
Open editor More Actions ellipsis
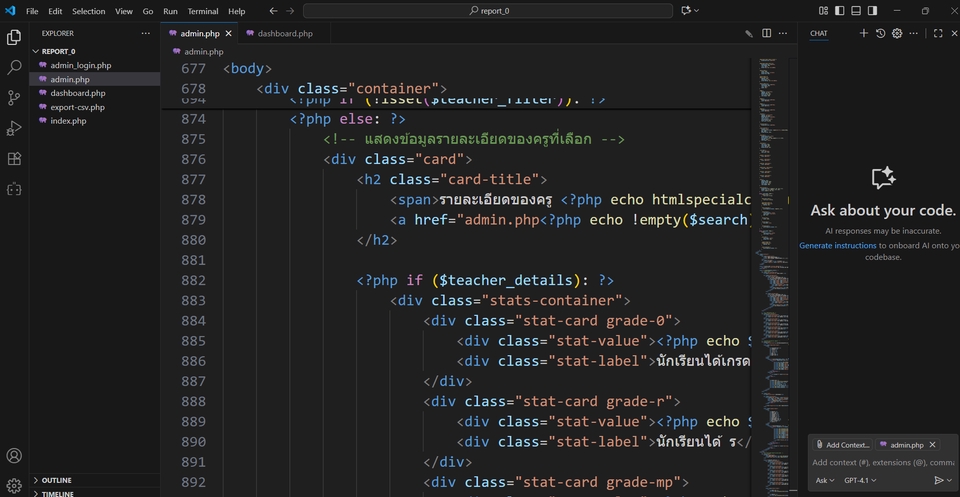[x=783, y=33]
